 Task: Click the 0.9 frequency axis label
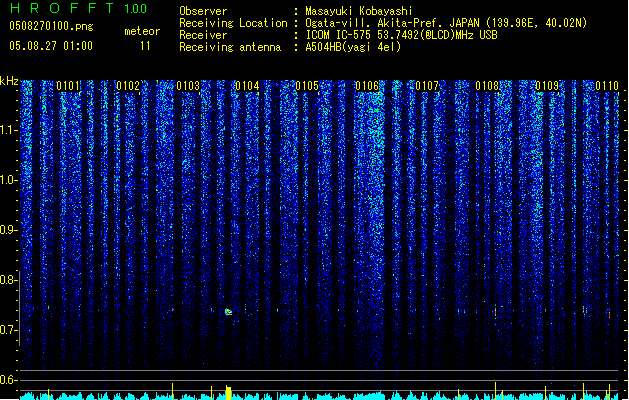tap(8, 230)
